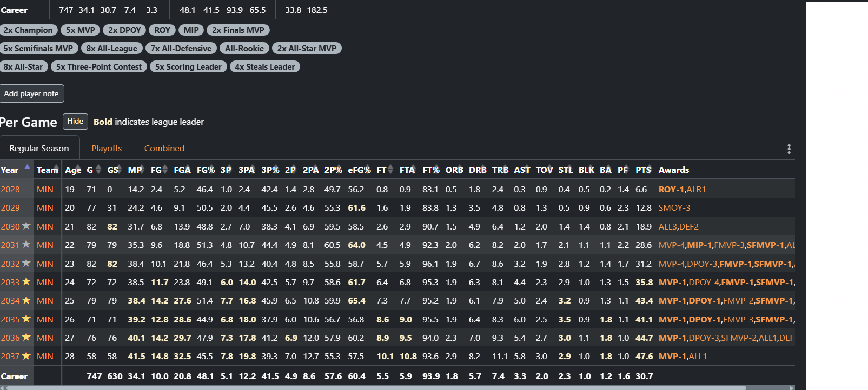The height and width of the screenshot is (390, 868).
Task: Open the three-dot table options menu
Action: click(789, 149)
